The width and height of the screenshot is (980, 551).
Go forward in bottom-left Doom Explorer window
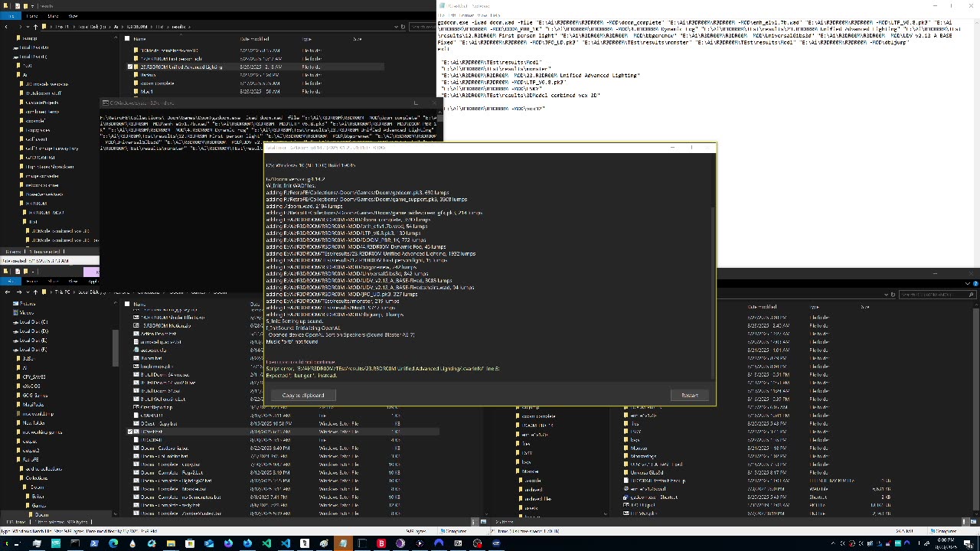click(18, 292)
